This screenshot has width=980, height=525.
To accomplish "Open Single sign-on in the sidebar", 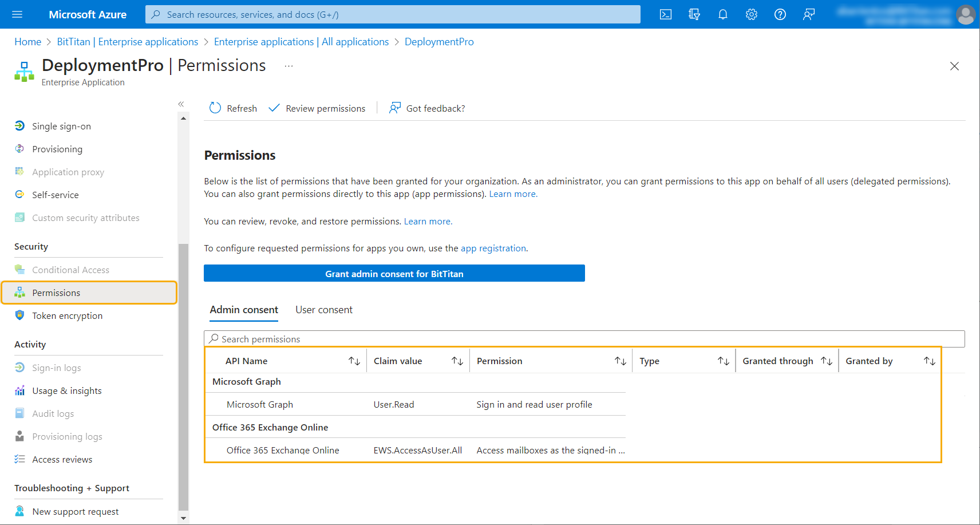I will pos(61,126).
